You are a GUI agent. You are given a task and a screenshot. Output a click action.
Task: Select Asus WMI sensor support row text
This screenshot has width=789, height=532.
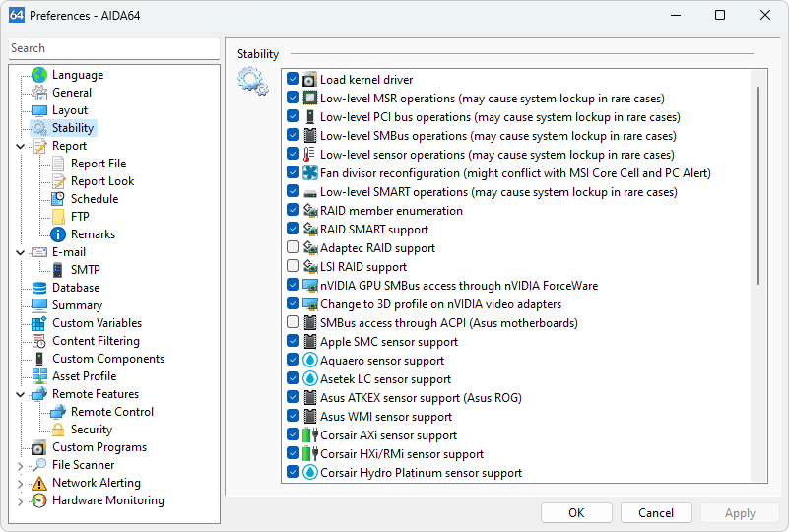[x=386, y=416]
